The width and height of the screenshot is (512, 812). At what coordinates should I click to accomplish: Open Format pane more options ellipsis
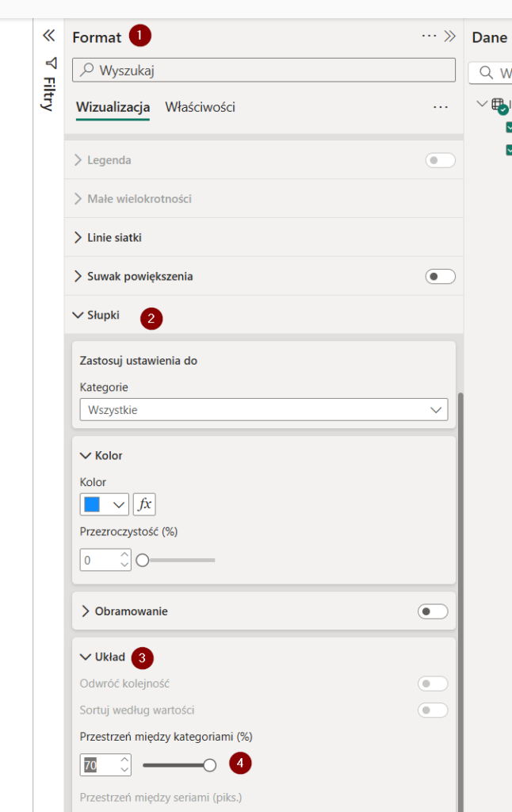[x=429, y=36]
